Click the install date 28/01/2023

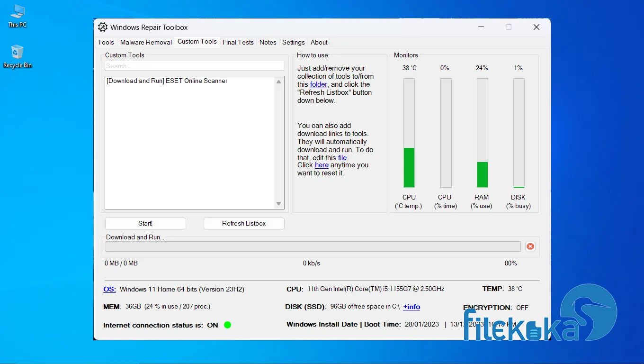coord(422,325)
